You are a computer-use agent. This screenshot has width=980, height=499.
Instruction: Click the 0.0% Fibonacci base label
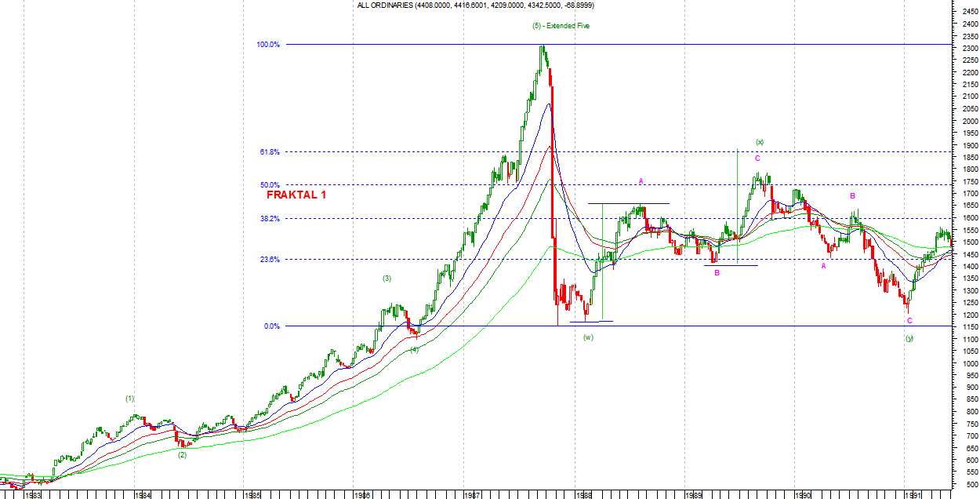coord(271,326)
